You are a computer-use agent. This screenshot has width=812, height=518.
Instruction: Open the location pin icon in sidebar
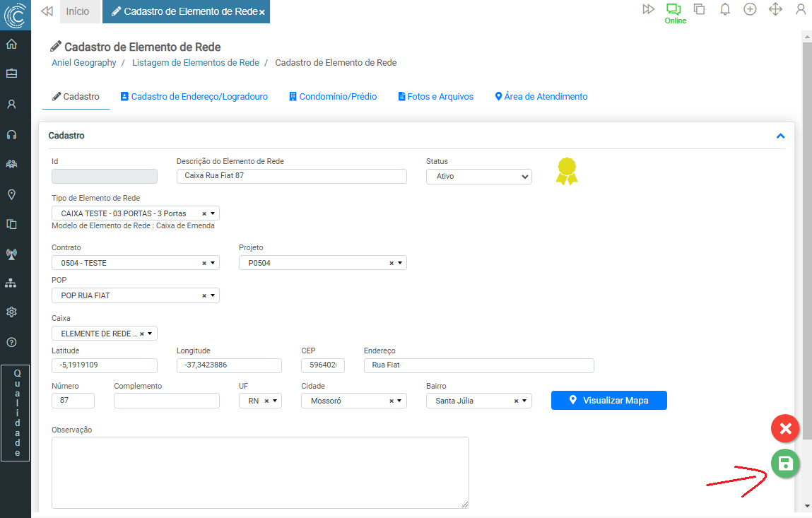pyautogui.click(x=11, y=194)
